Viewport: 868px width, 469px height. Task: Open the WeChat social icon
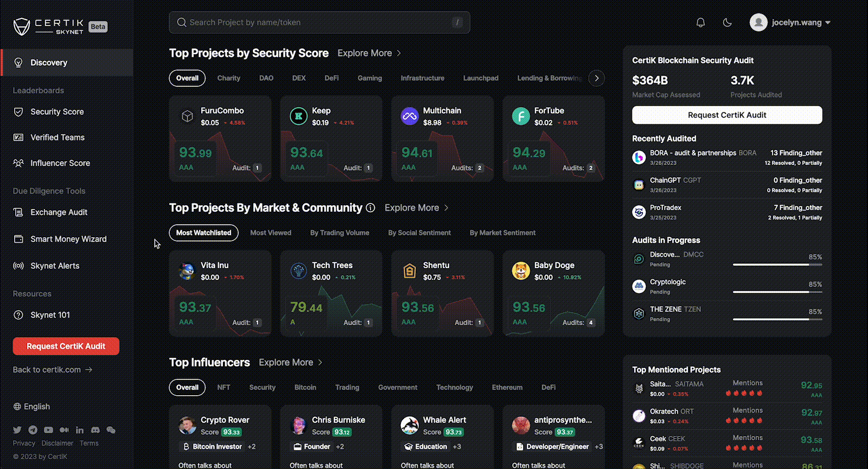point(111,430)
